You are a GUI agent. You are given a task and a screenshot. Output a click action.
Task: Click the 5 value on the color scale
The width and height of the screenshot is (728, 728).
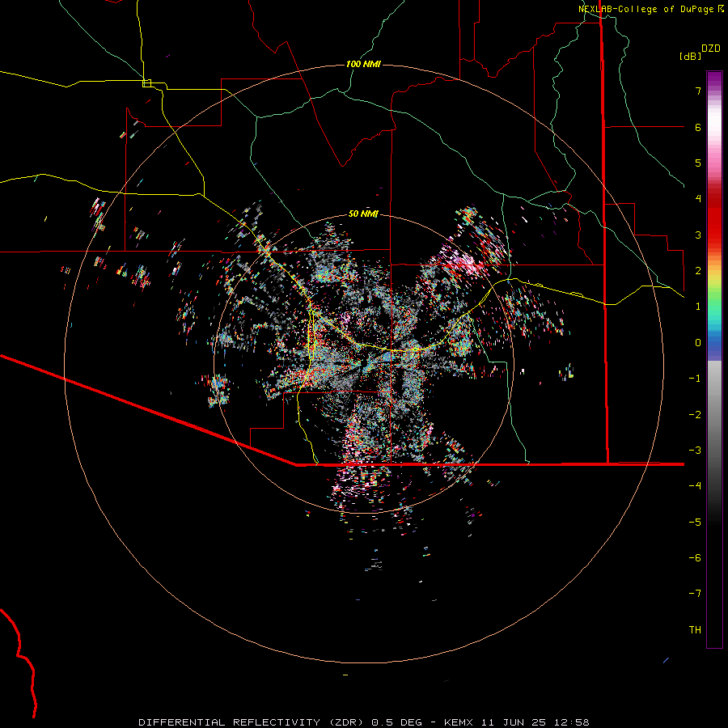[698, 163]
